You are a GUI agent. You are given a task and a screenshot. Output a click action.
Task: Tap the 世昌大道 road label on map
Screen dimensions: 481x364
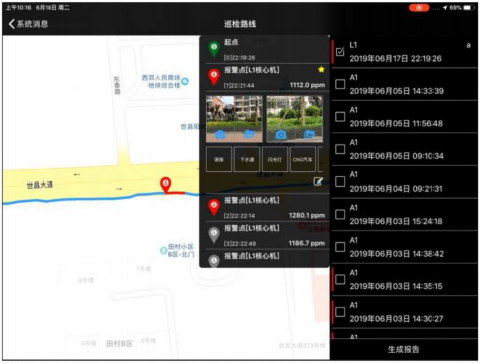pyautogui.click(x=40, y=185)
